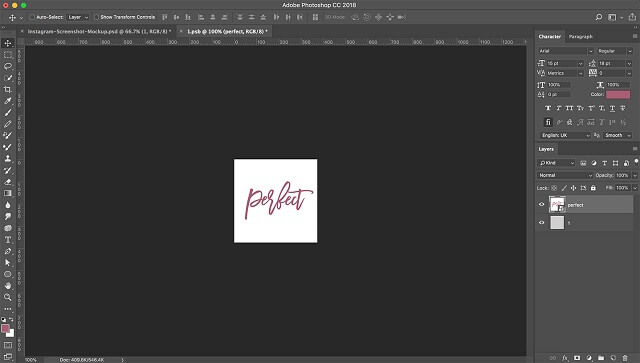Toggle Faux Italic in Character panel
640x363 pixels.
point(559,108)
